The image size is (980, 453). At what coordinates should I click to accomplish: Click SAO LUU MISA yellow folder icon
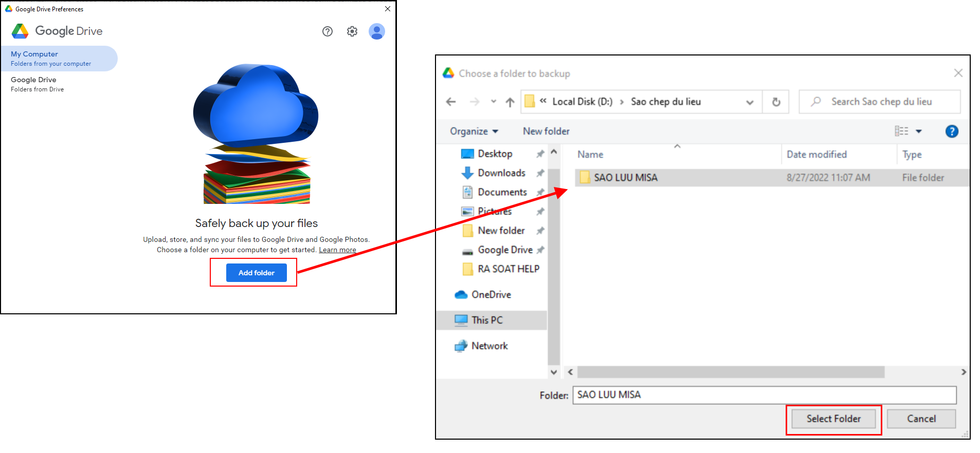click(585, 178)
